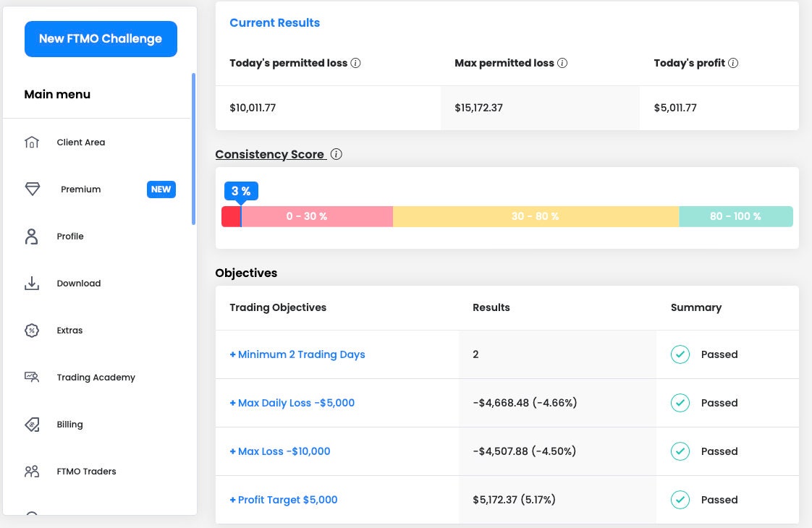Image resolution: width=812 pixels, height=528 pixels.
Task: Click the Main menu heading
Action: tap(57, 94)
